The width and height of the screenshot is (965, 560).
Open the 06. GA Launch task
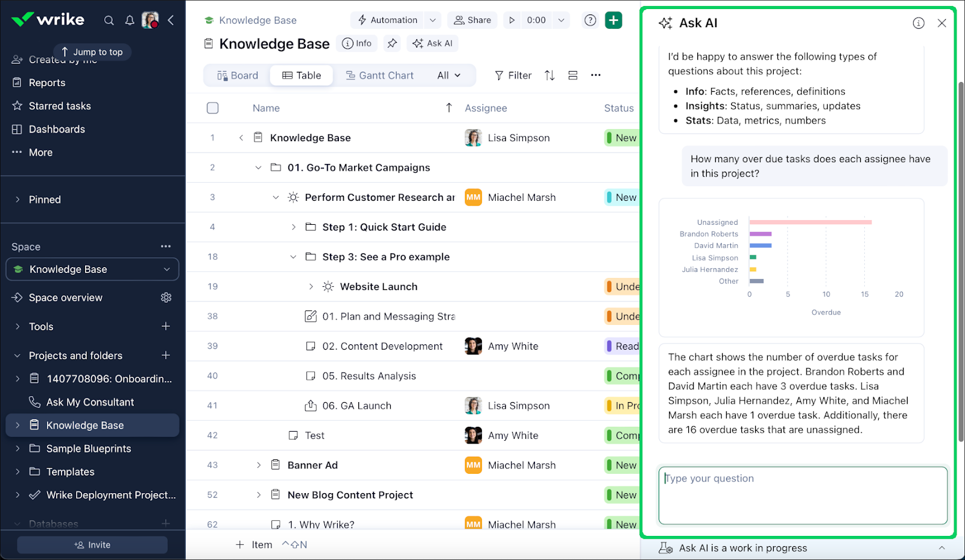click(x=357, y=406)
